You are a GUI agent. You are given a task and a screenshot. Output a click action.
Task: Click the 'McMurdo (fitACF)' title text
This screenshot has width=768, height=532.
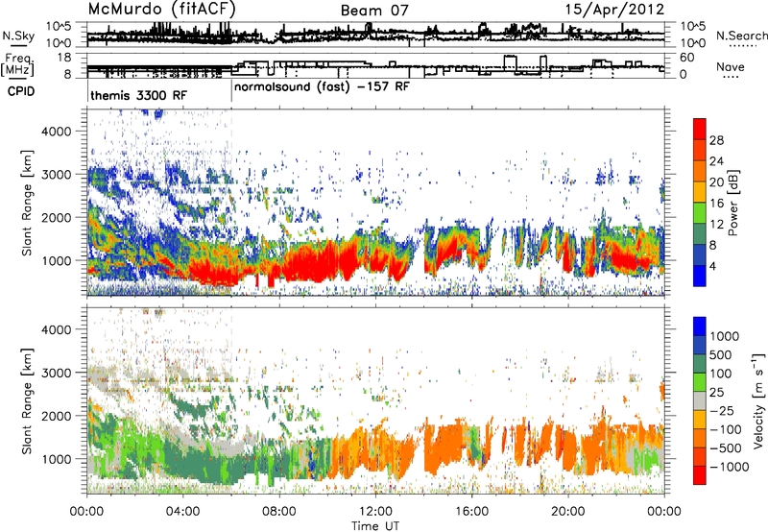point(161,10)
